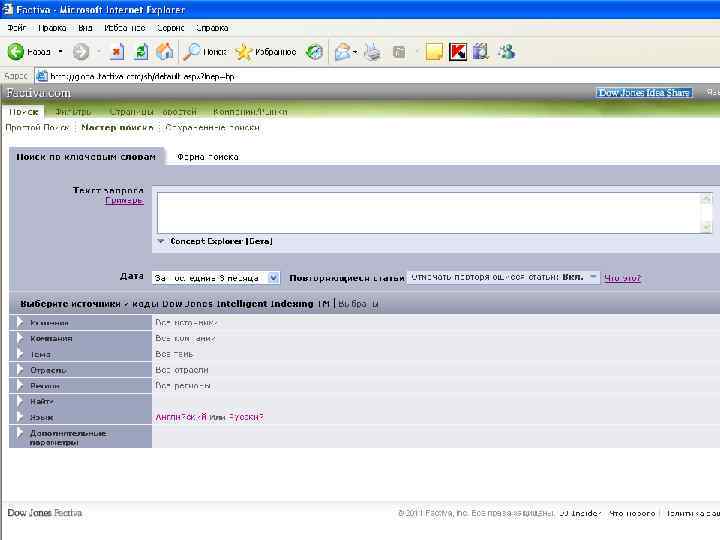Open the Mail button dropdown arrow
This screenshot has height=540, width=720.
(355, 52)
